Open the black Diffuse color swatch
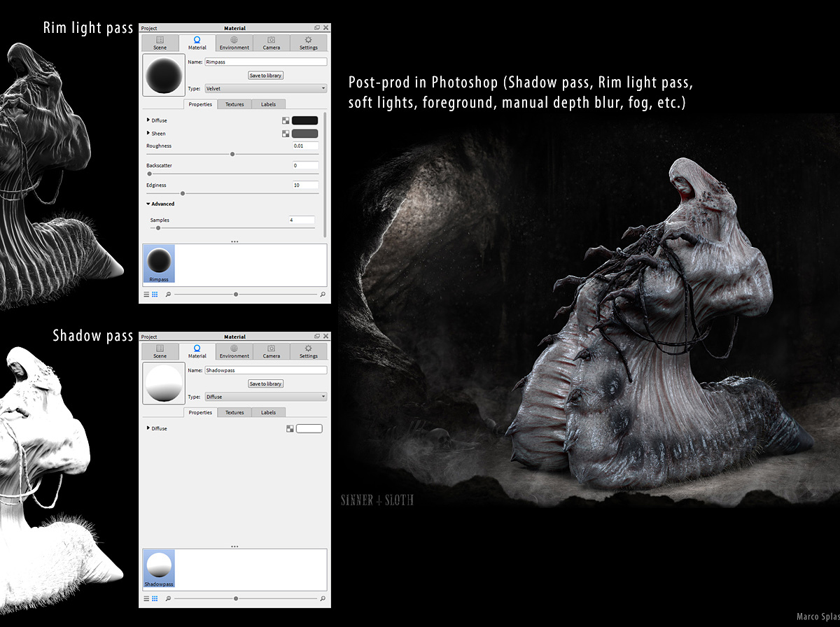 pos(304,120)
